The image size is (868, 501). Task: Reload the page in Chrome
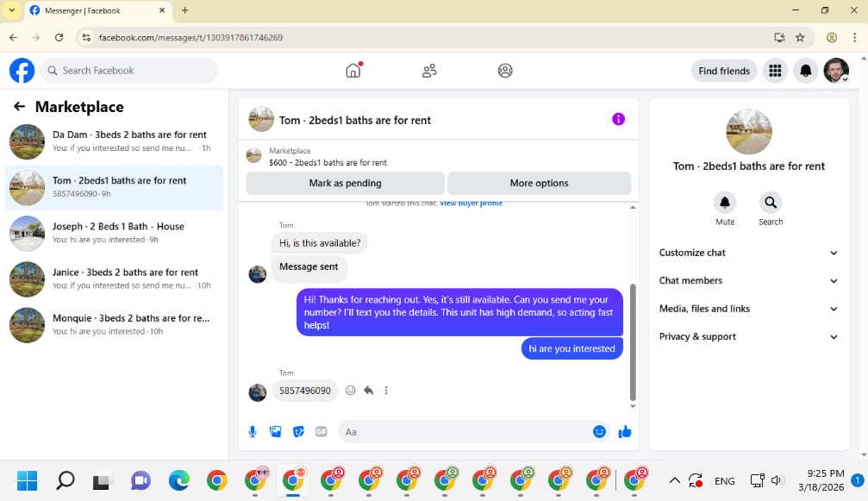[x=59, y=38]
